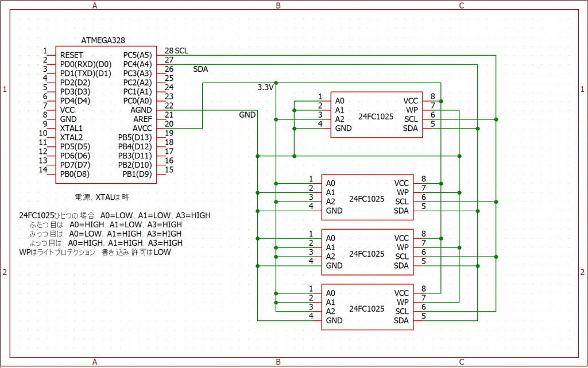The width and height of the screenshot is (588, 368).
Task: Select the topmost 24FC1025 chip name
Action: pos(376,116)
